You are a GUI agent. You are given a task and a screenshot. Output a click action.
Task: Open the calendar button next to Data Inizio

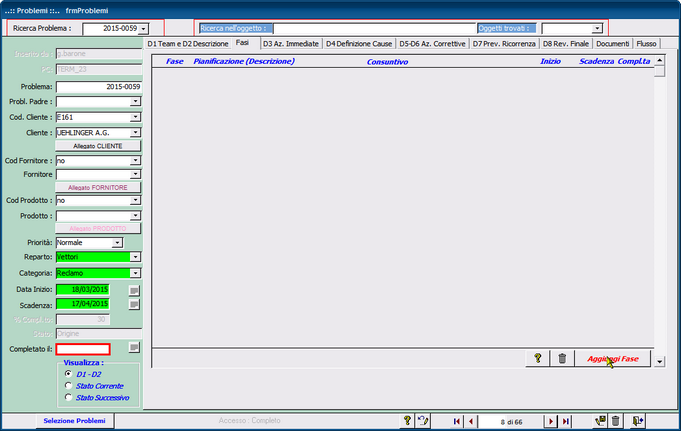(134, 290)
